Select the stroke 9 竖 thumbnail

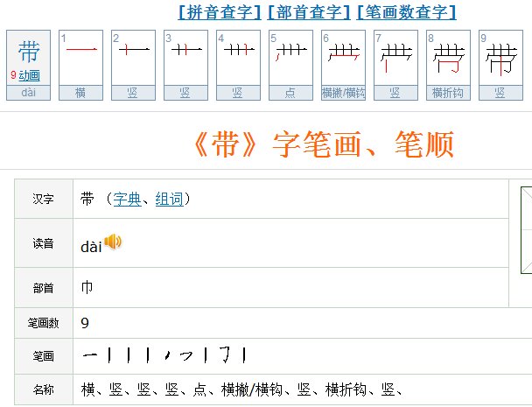(x=500, y=65)
